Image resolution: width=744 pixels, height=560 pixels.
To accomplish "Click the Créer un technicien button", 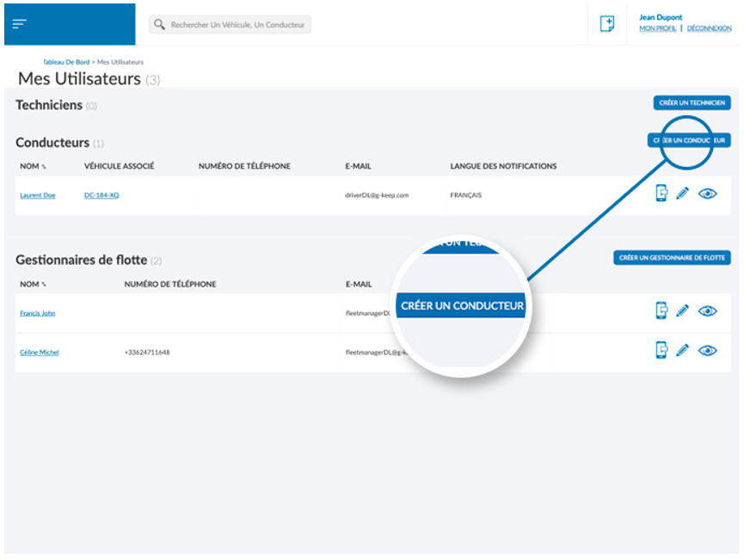I will tap(692, 103).
